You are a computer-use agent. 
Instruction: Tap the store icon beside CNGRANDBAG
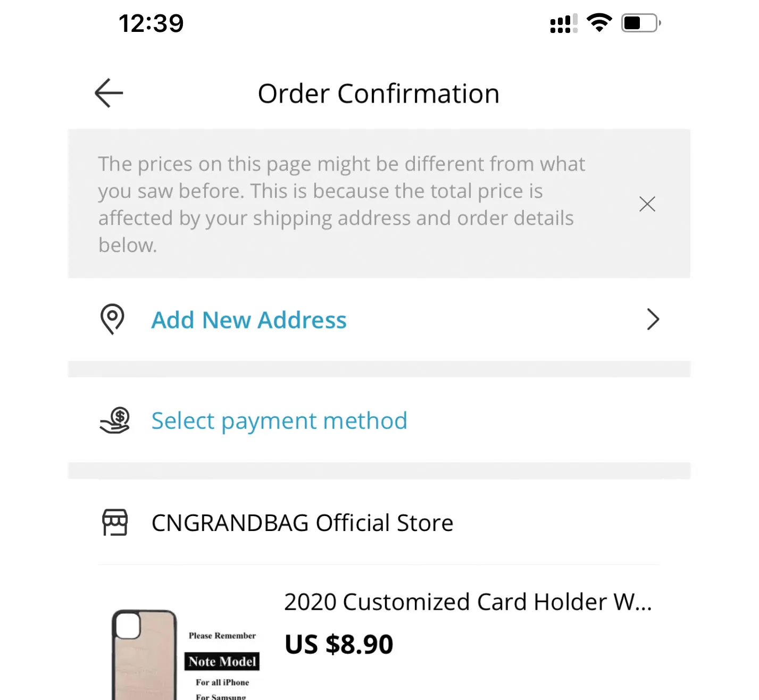[x=115, y=522]
